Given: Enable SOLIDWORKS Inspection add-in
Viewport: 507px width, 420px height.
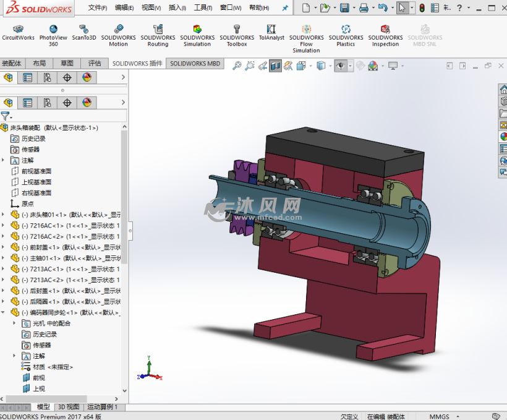Looking at the screenshot, I should [x=385, y=36].
